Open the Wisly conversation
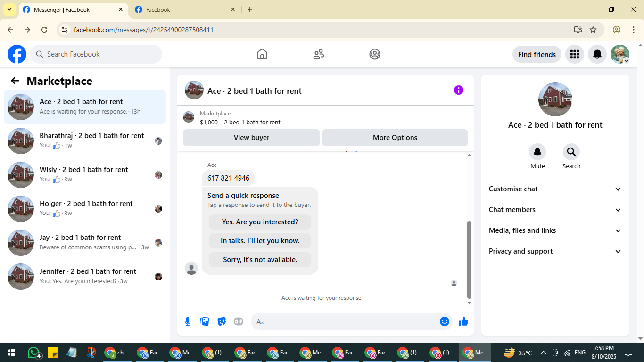Viewport: 644px width, 362px height. pos(85,175)
